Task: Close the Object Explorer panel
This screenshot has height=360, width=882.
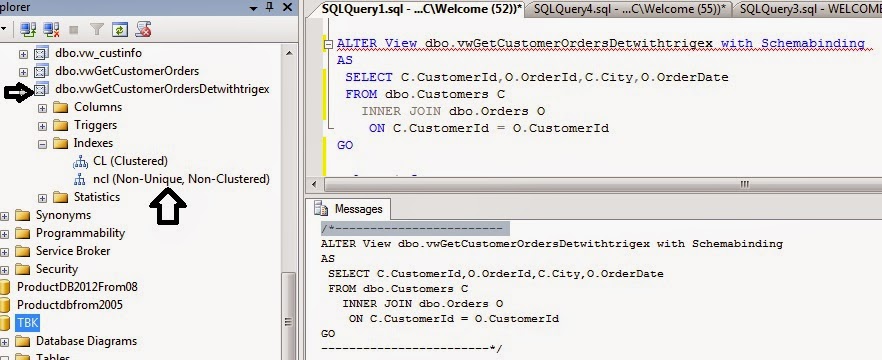Action: [287, 7]
